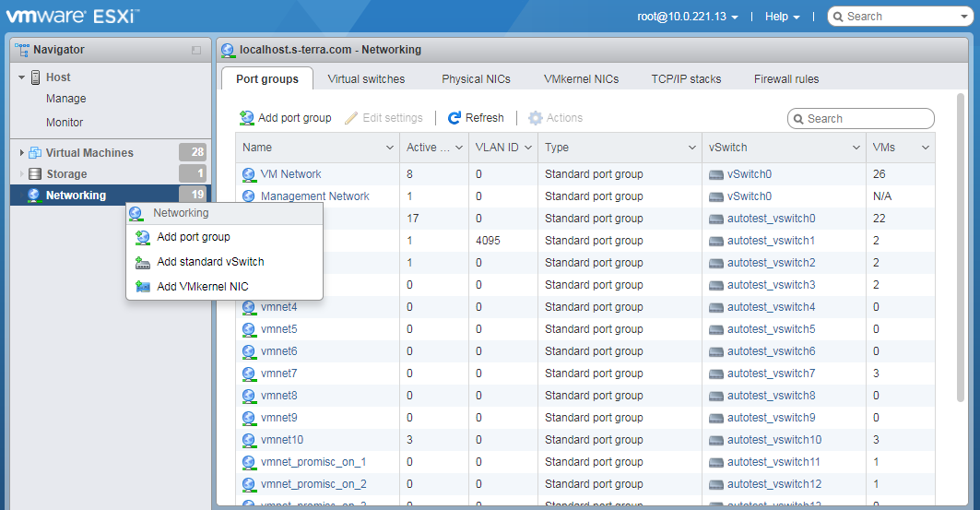Click the vmnet4 port group icon
This screenshot has height=510, width=980.
pos(249,307)
